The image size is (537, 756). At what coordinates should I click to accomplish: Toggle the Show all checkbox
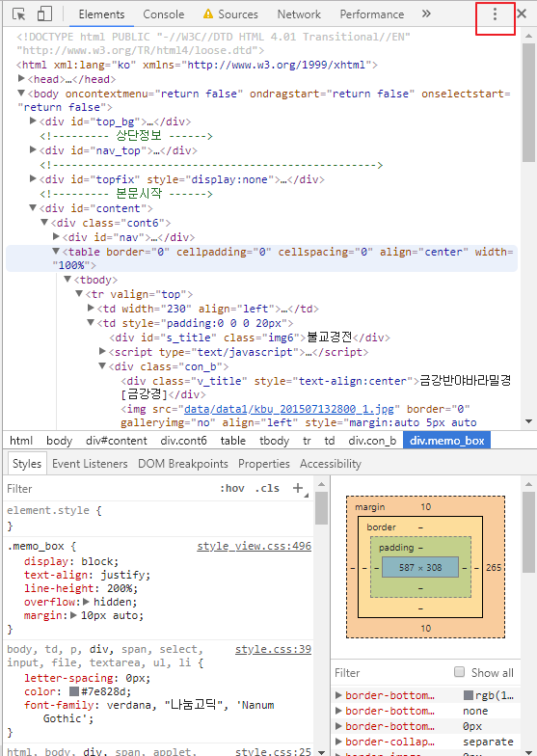[x=459, y=671]
